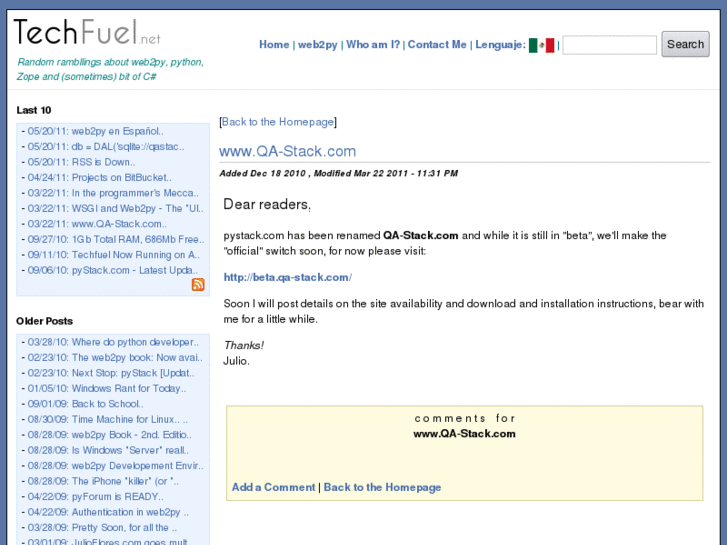The image size is (727, 545).
Task: Follow the top Back to the Homepage link
Action: 278,122
